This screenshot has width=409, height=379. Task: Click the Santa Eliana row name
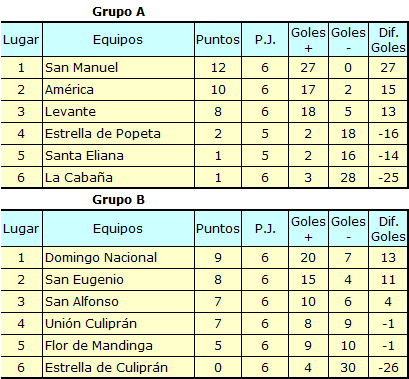pyautogui.click(x=84, y=156)
